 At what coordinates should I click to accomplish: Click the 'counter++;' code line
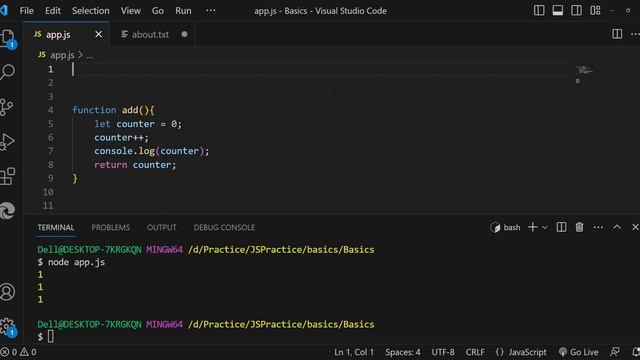(x=122, y=138)
